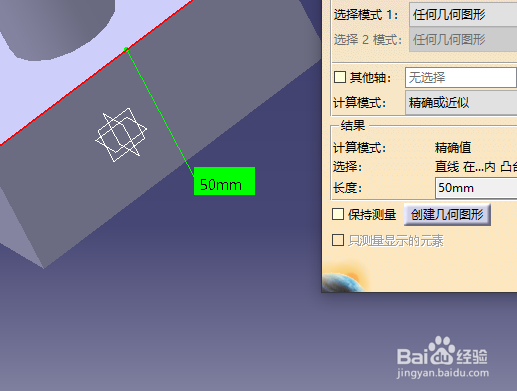Enable the 其他轴 checkbox
Screen dimensions: 517x391
point(340,77)
